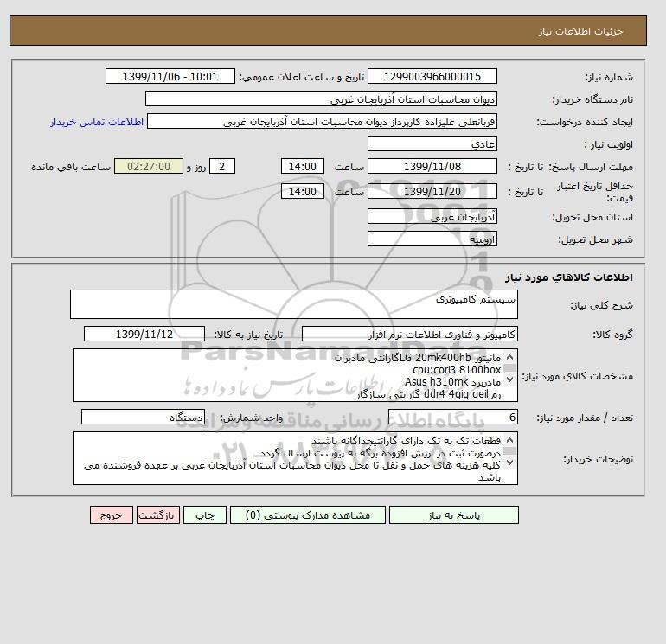The image size is (666, 644).
Task: Click the نام دستگاه خریدار field
Action: 321,99
